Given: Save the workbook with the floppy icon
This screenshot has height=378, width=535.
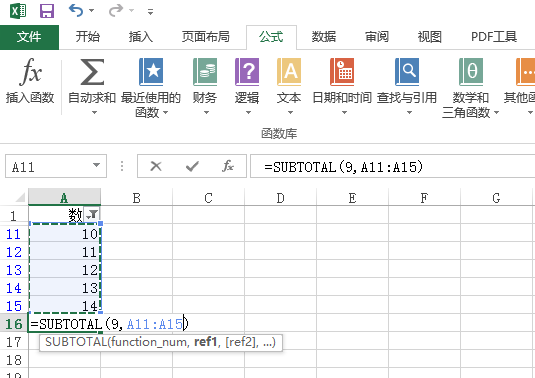Looking at the screenshot, I should pos(47,11).
